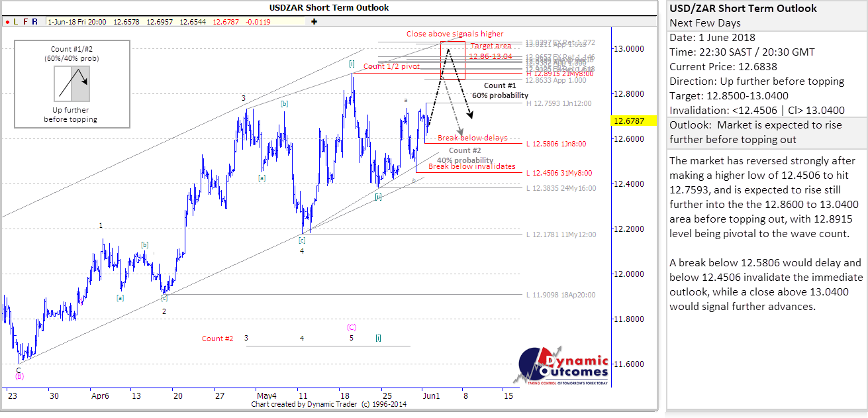Viewport: 868px width, 418px height.
Task: Click the USDZAR Short Term Outlook chart title
Action: click(328, 8)
